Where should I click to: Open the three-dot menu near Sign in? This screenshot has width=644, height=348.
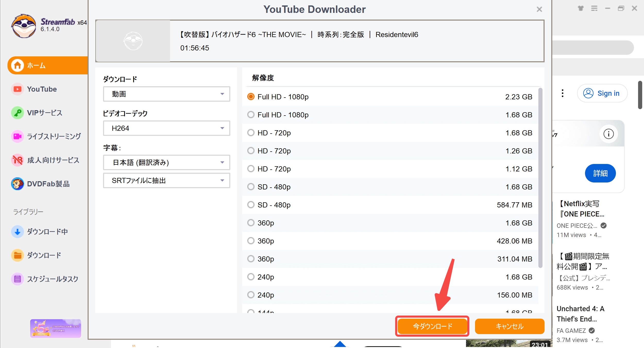tap(563, 93)
